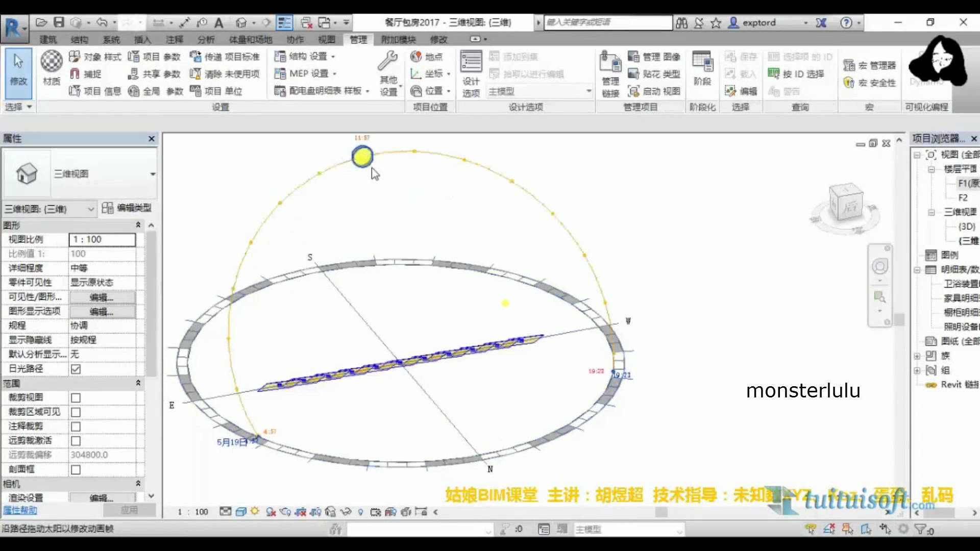The height and width of the screenshot is (551, 980).
Task: Expand the Main Model (主模型) design option dropdown
Action: point(589,91)
